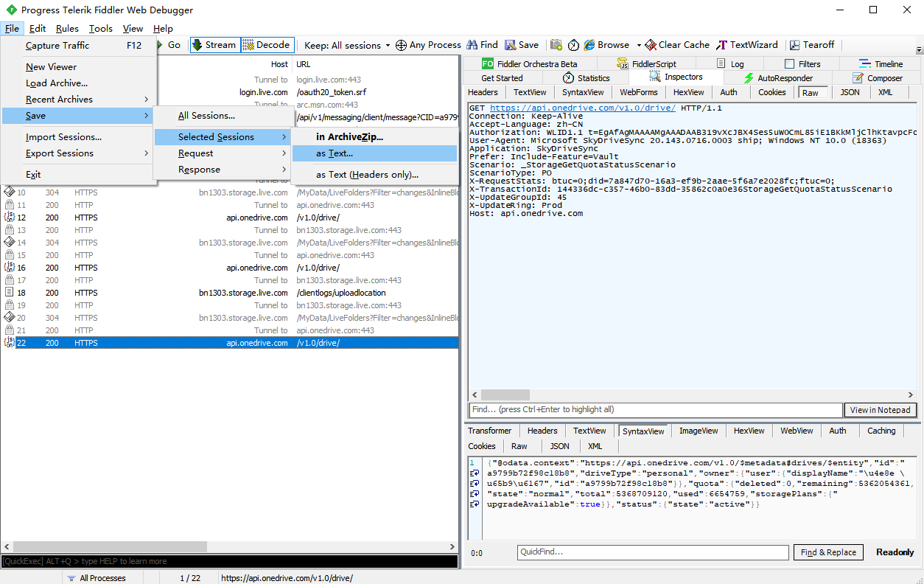Open TextWizard from the toolbar
This screenshot has width=924, height=584.
pos(747,45)
